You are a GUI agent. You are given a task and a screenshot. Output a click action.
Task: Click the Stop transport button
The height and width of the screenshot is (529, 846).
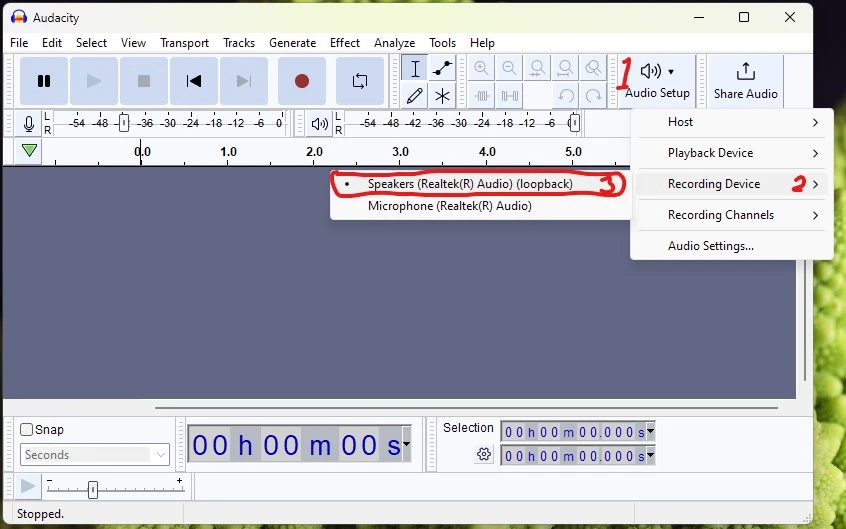[x=144, y=81]
